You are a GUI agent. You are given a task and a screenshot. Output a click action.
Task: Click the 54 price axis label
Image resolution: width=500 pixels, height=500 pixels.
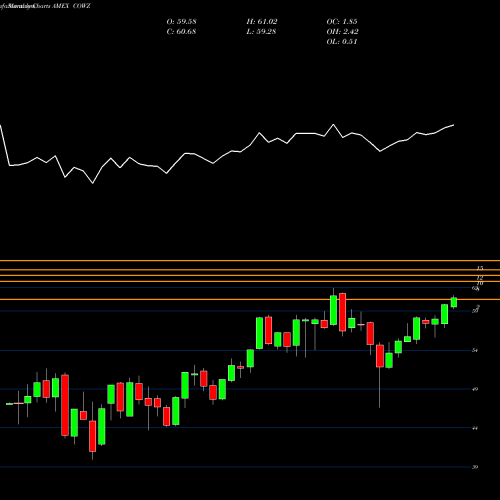click(x=475, y=350)
